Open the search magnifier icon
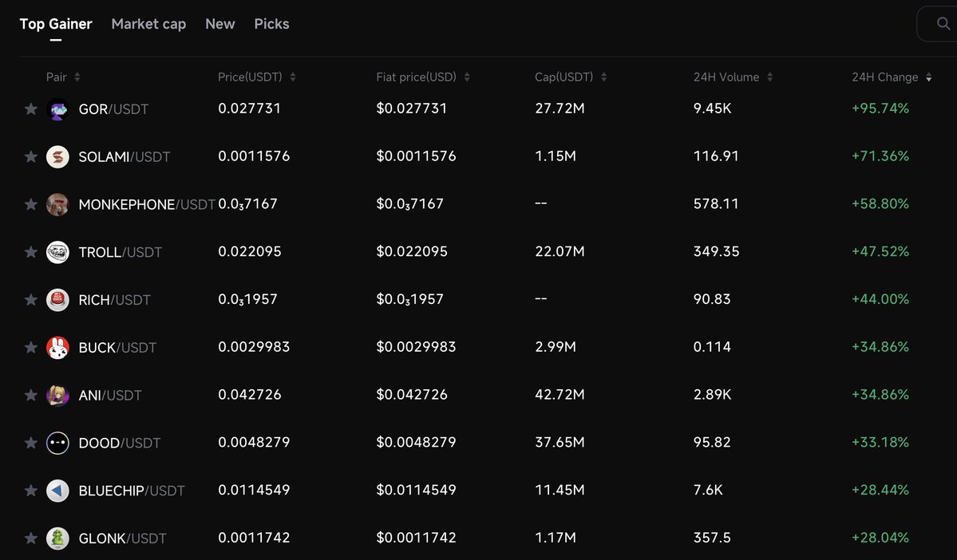Screen dimensions: 957x560 point(943,24)
